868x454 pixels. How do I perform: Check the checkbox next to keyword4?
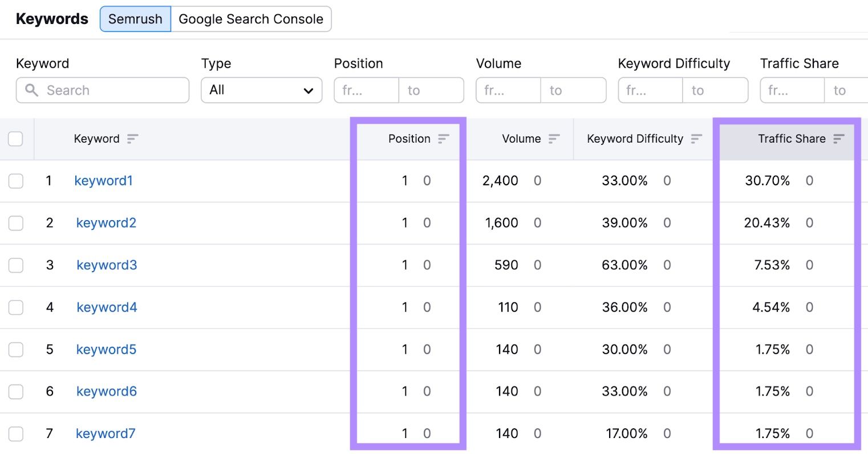16,307
